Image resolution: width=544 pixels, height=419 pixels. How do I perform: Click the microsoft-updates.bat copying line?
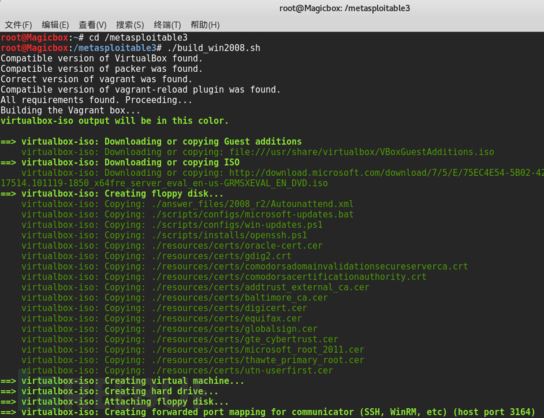187,214
